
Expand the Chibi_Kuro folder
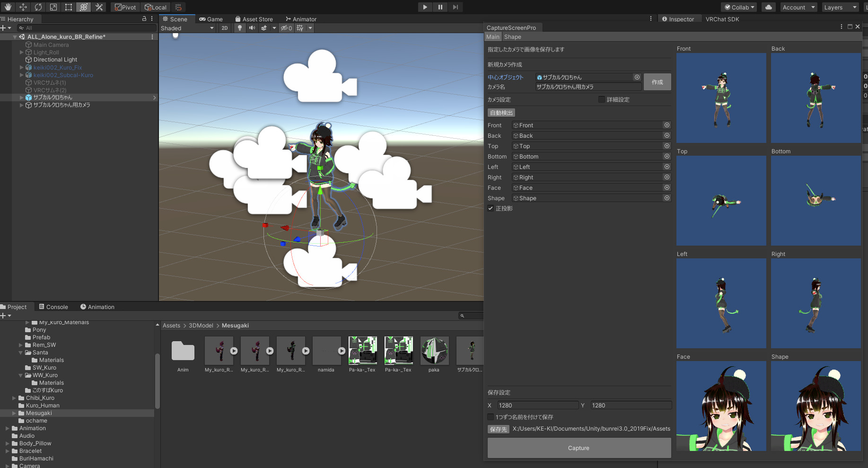tap(14, 398)
